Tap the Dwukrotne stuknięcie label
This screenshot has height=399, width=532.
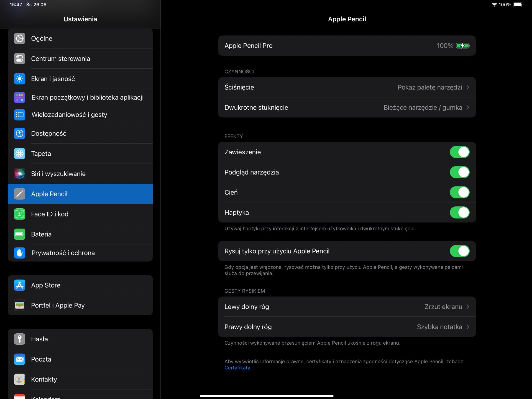[256, 108]
